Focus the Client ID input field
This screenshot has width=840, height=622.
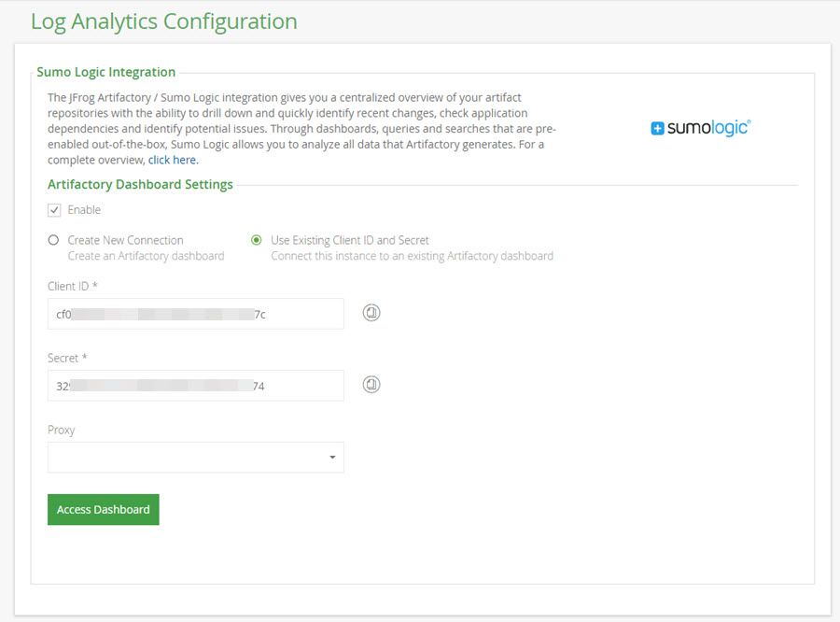[196, 314]
